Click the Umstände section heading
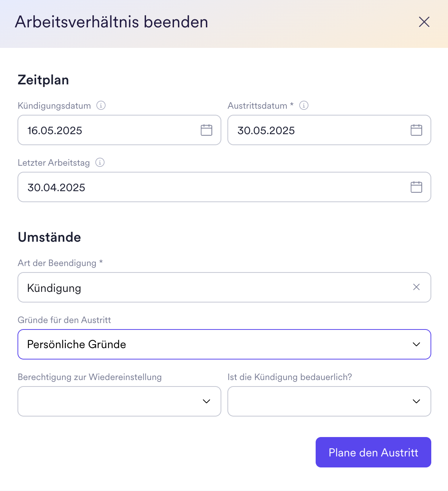 [x=49, y=237]
